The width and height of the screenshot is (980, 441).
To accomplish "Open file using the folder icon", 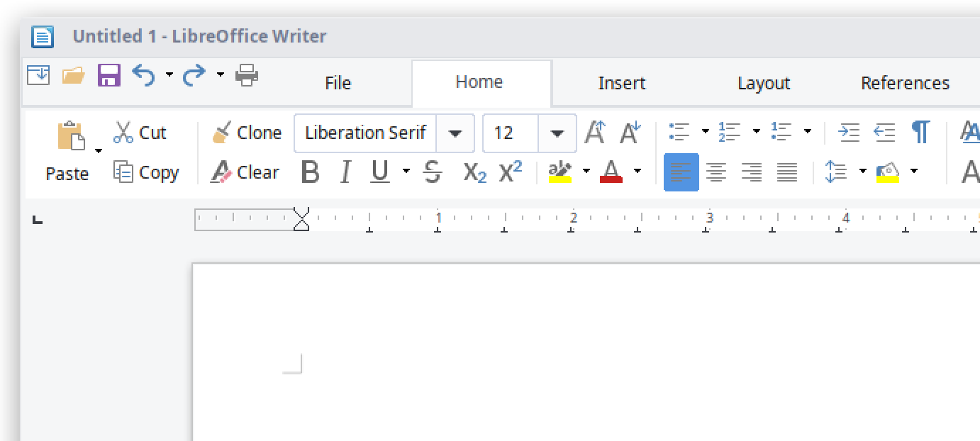I will coord(73,74).
